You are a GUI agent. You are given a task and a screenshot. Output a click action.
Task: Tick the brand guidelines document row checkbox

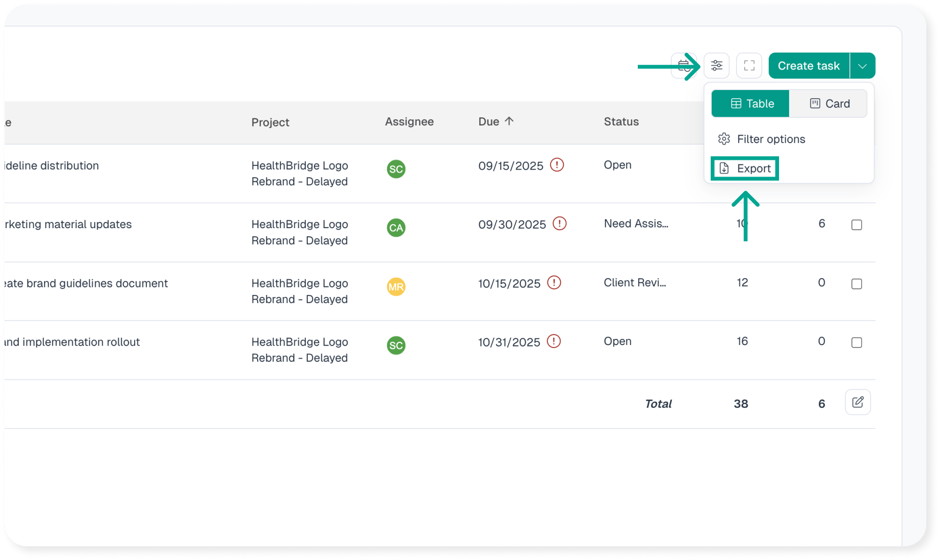[856, 284]
